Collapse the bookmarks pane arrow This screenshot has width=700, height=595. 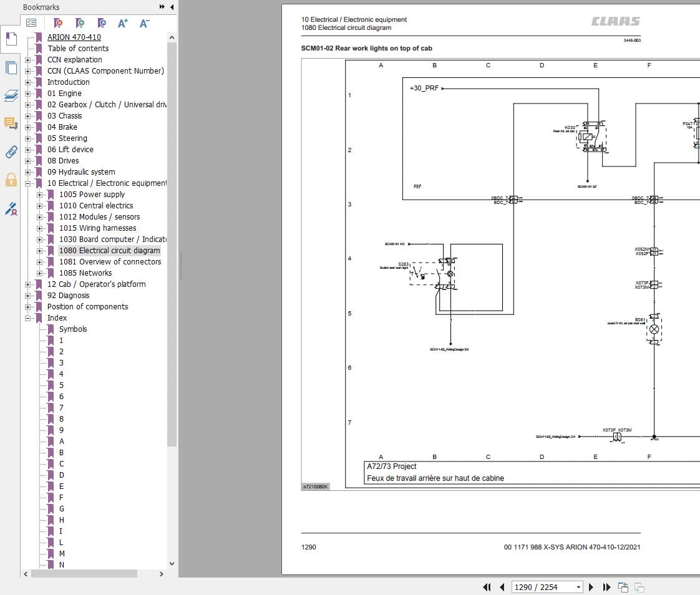click(x=172, y=7)
